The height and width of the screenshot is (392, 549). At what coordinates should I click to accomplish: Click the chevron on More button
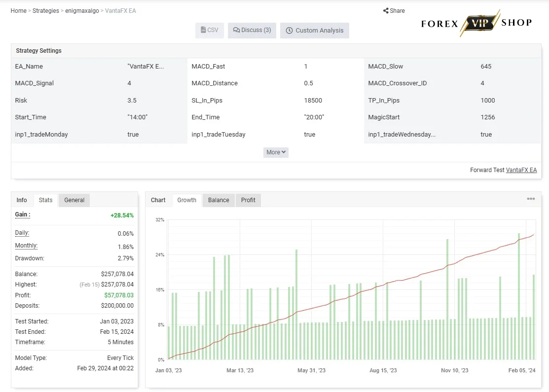point(284,152)
